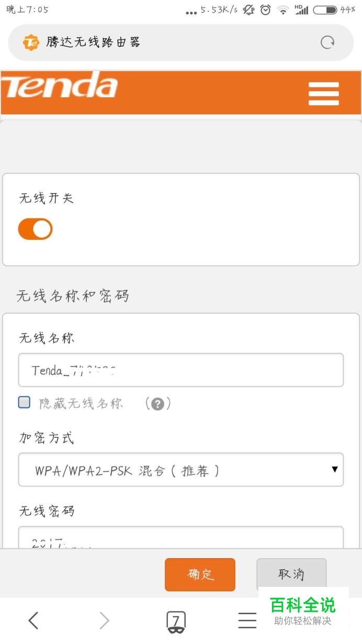This screenshot has width=362, height=644.
Task: Click the 确定 confirm button
Action: [x=200, y=574]
